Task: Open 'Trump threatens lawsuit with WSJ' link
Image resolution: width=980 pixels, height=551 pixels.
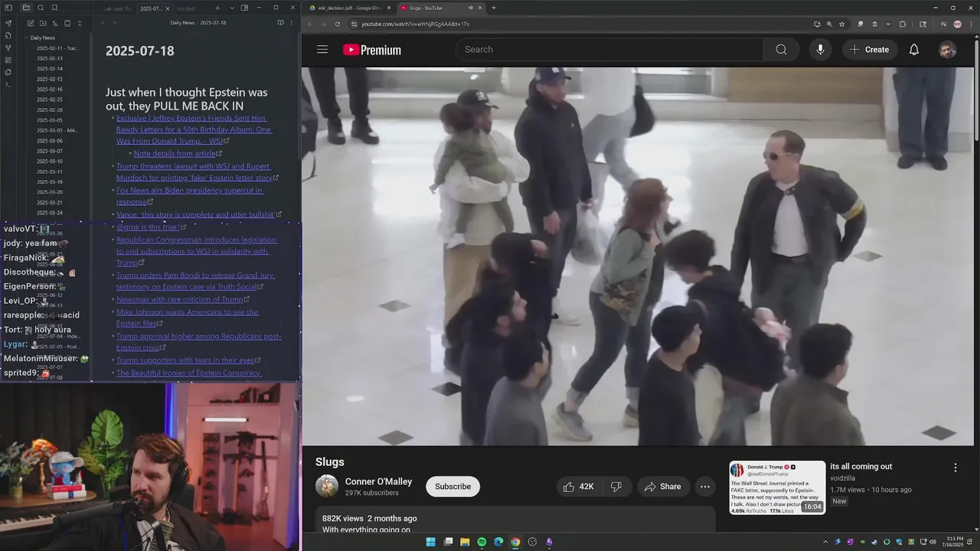Action: click(x=194, y=172)
